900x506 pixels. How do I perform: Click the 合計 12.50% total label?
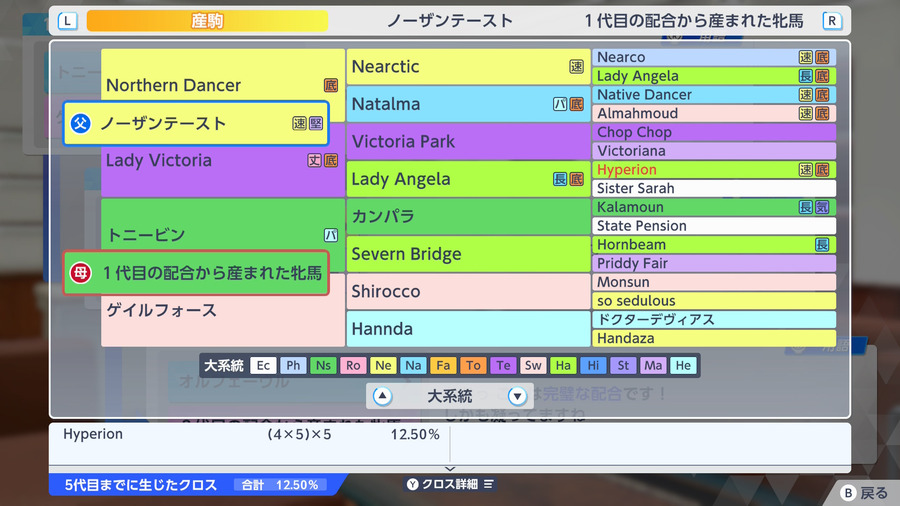(x=280, y=485)
